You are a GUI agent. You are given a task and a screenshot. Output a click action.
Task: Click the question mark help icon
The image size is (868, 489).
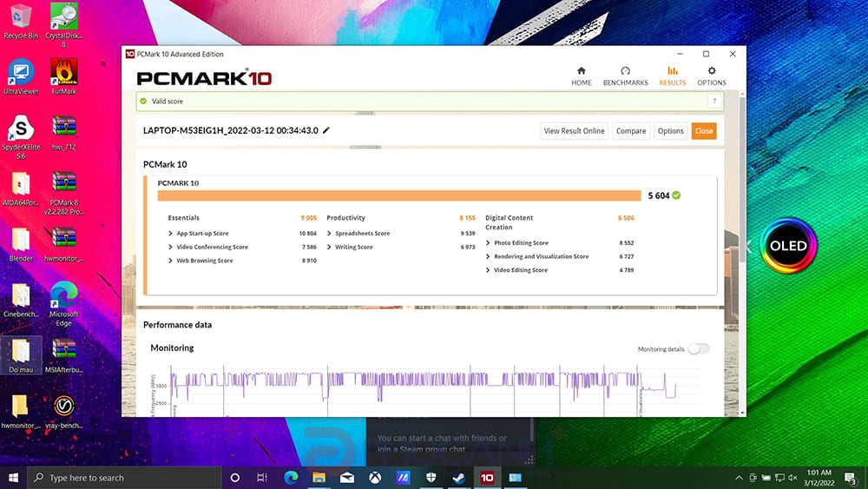[x=714, y=101]
